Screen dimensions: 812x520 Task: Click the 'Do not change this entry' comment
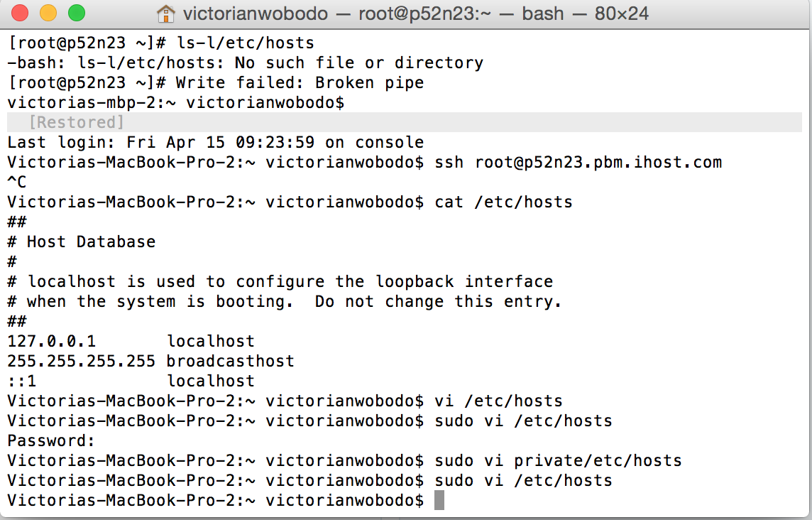tap(438, 301)
